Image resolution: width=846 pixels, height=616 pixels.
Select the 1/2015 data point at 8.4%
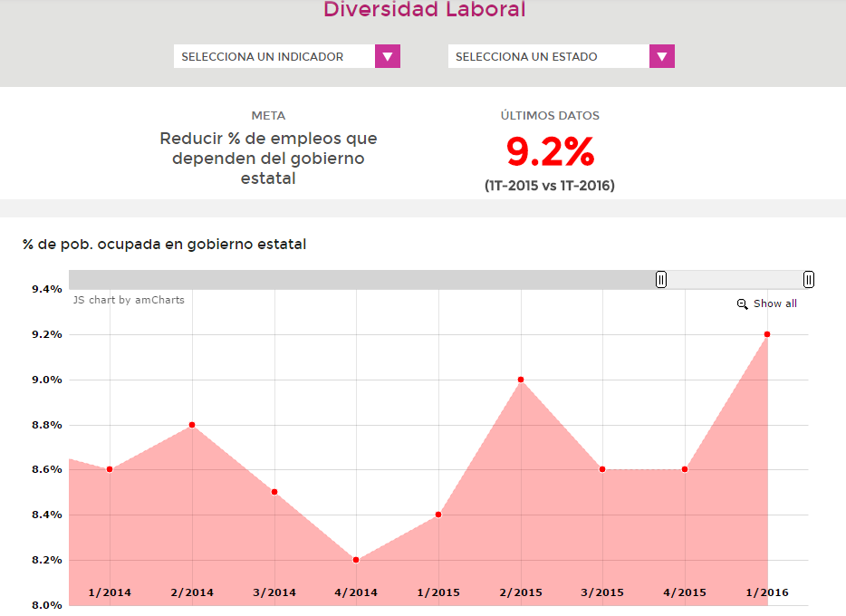click(438, 515)
